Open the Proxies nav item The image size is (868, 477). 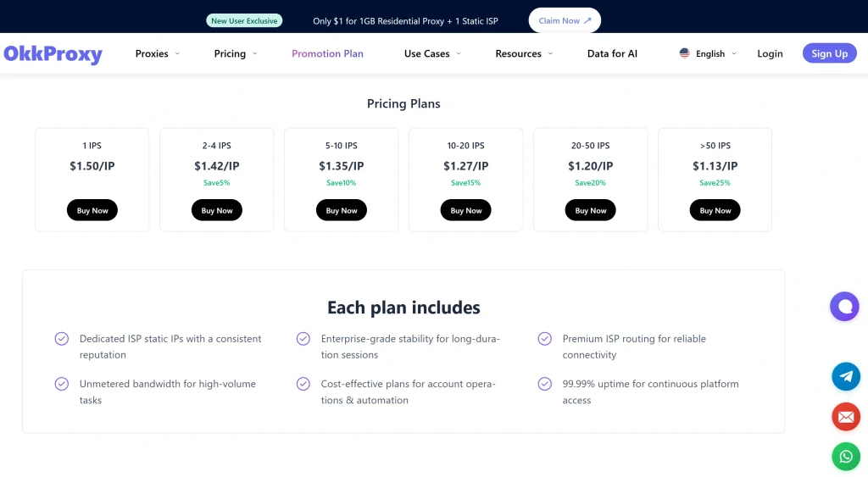[152, 53]
